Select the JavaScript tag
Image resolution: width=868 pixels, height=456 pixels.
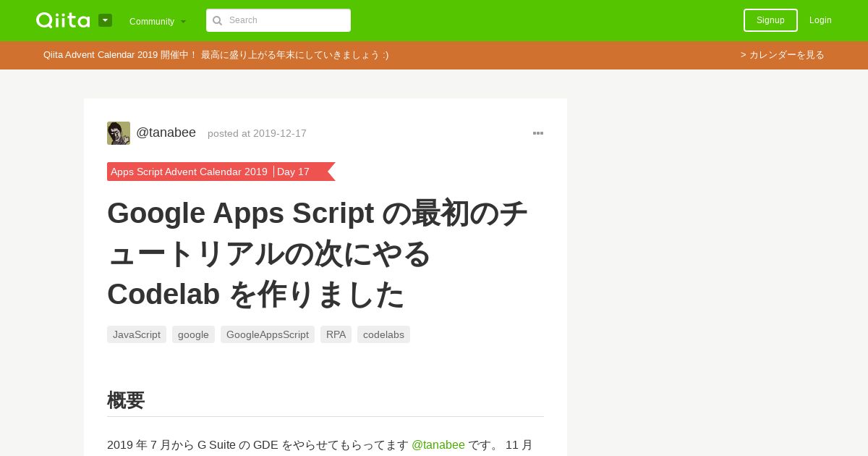click(x=137, y=334)
